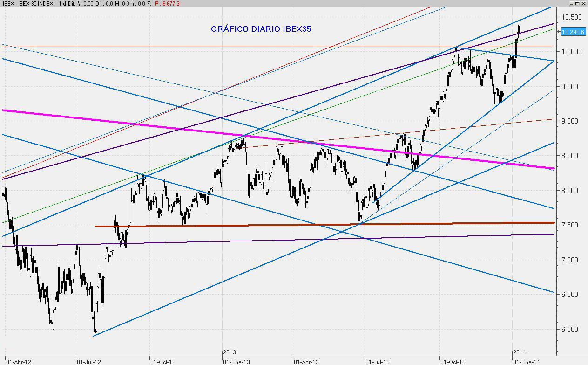Click the IBEX 35 INDEX header title
This screenshot has width=588, height=365.
tap(32, 3)
